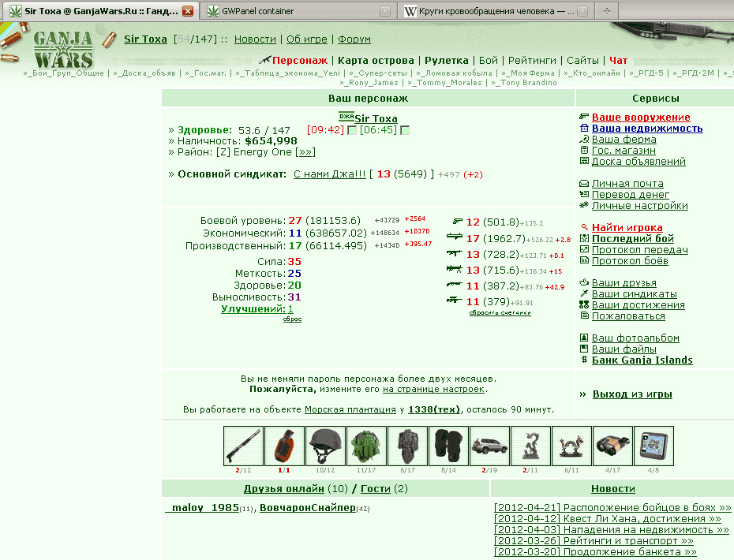
Task: Open friend ВовчаронСнайпер profile
Action: pos(308,508)
